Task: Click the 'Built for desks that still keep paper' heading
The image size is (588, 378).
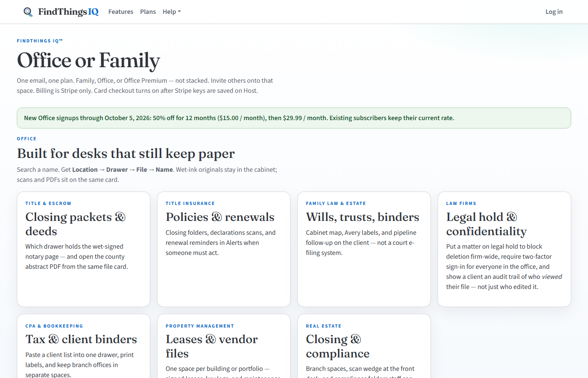Action: [126, 154]
